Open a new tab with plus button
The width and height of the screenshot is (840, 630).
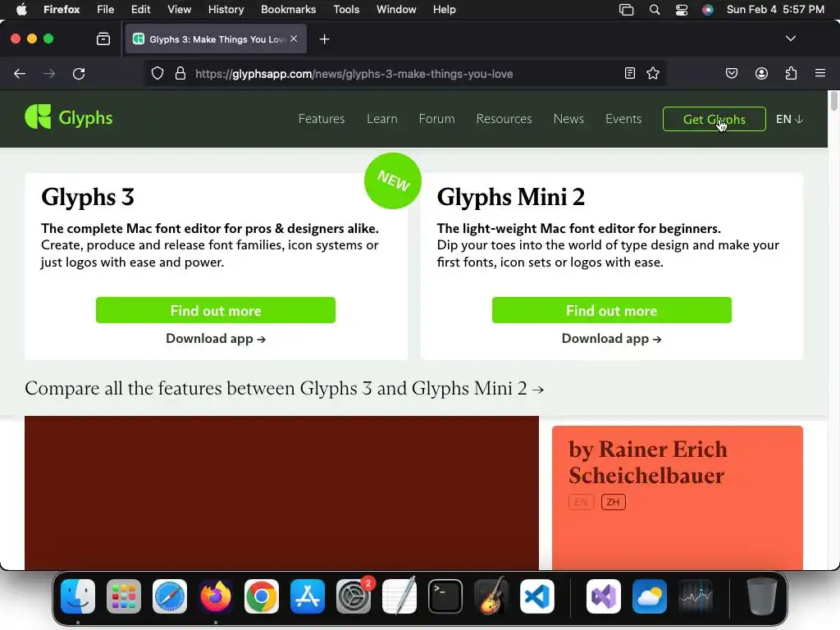pos(324,39)
